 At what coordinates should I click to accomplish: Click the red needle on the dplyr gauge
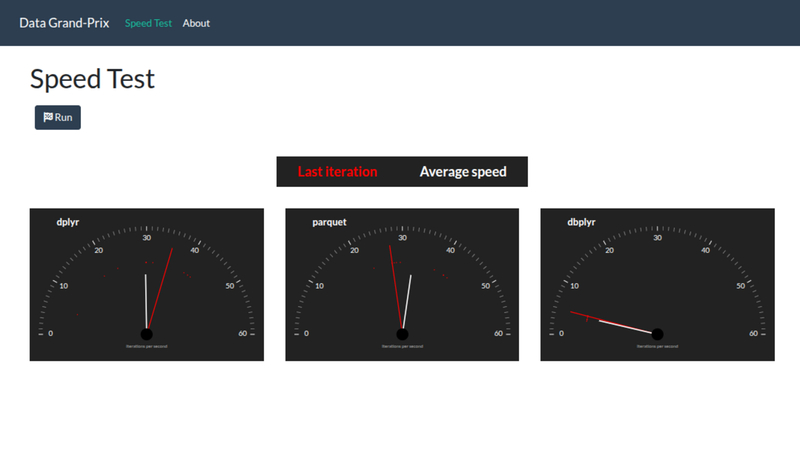[x=163, y=285]
